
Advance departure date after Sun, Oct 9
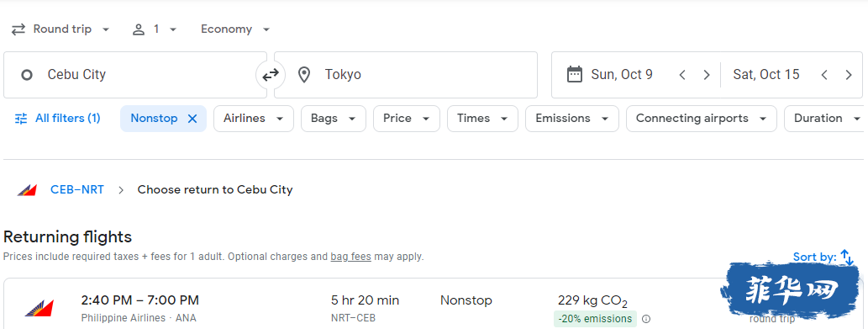(707, 75)
